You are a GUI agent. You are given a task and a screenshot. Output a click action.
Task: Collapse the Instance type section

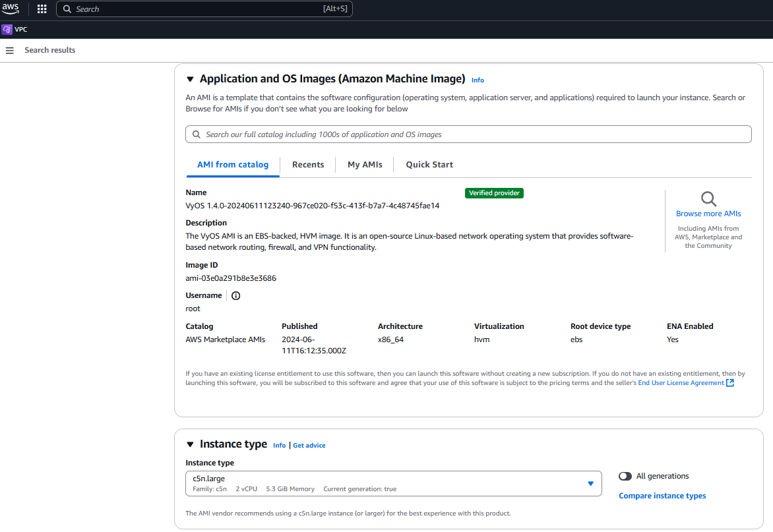pyautogui.click(x=190, y=444)
